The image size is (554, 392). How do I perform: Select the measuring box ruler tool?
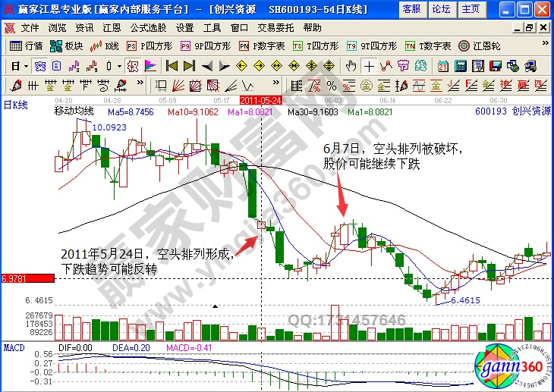tap(161, 86)
